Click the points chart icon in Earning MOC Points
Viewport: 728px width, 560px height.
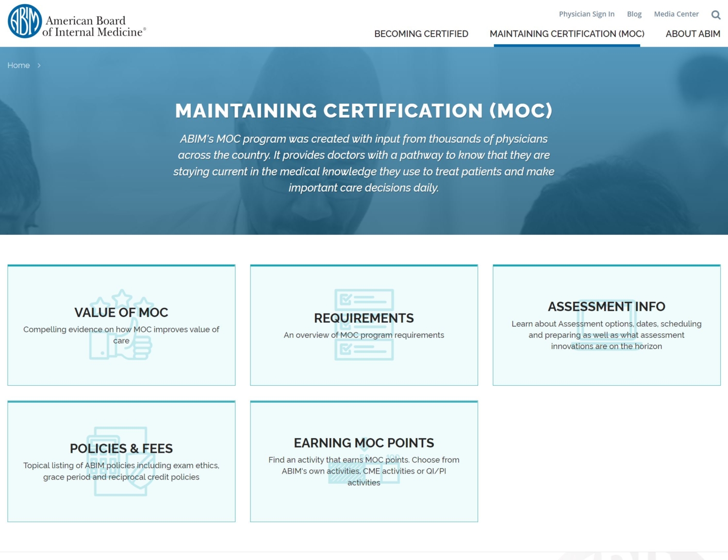click(364, 461)
